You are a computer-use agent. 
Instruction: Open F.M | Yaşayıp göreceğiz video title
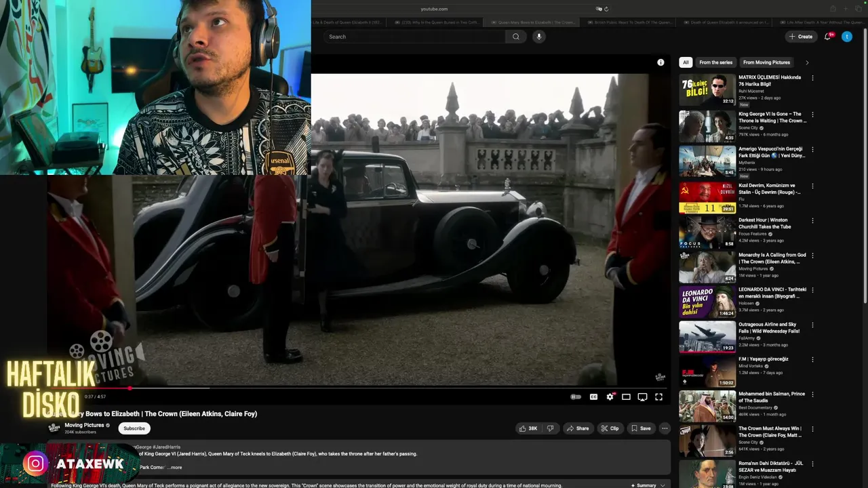click(764, 359)
